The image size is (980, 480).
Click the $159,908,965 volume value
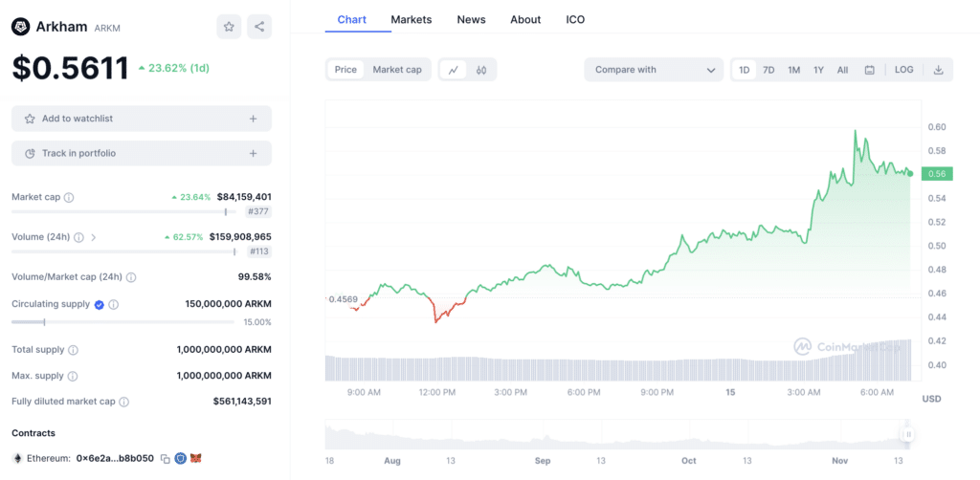[x=240, y=237]
